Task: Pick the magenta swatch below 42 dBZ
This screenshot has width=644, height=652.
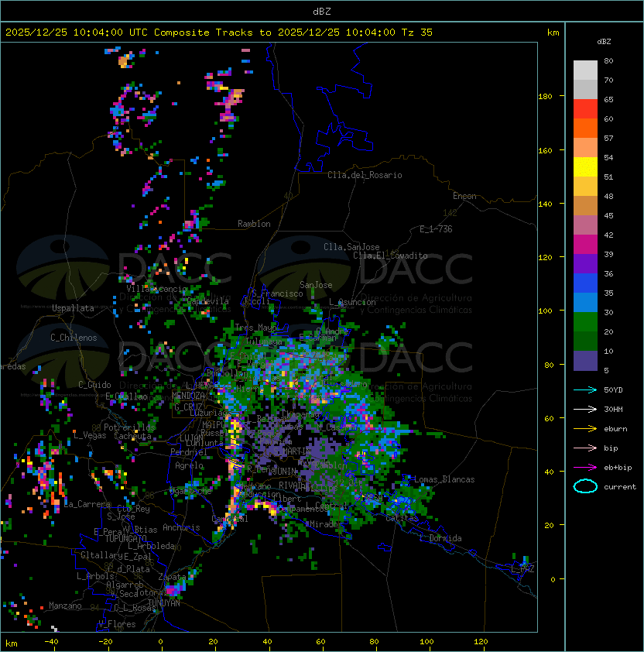Action: tap(585, 245)
